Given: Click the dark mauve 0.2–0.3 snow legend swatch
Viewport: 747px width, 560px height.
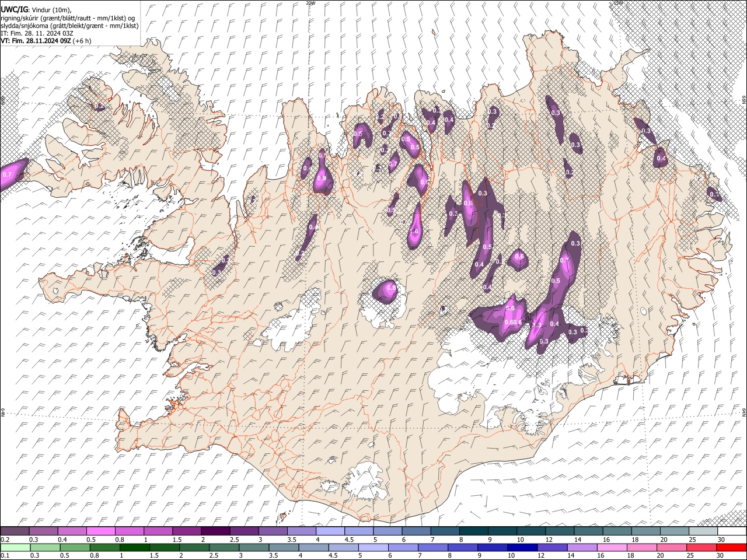Looking at the screenshot, I should point(15,531).
